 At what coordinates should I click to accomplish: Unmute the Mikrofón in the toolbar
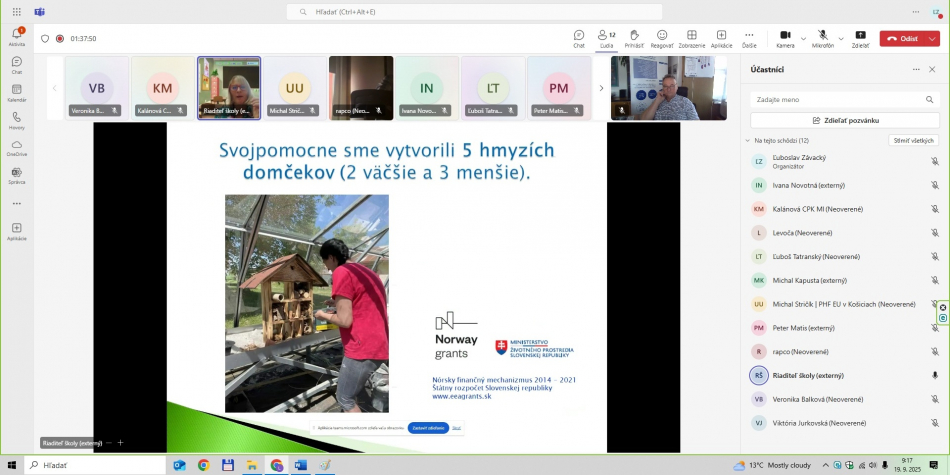(x=822, y=38)
